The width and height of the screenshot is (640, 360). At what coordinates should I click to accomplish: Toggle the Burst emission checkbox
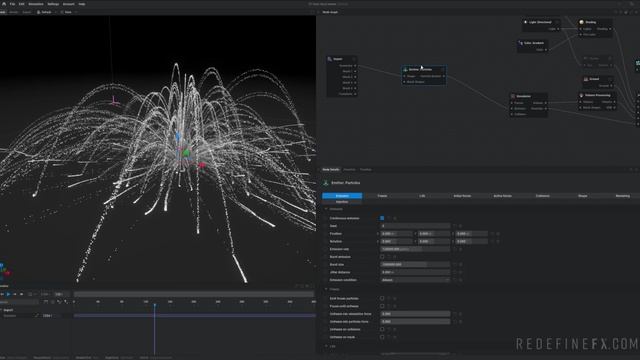[382, 257]
